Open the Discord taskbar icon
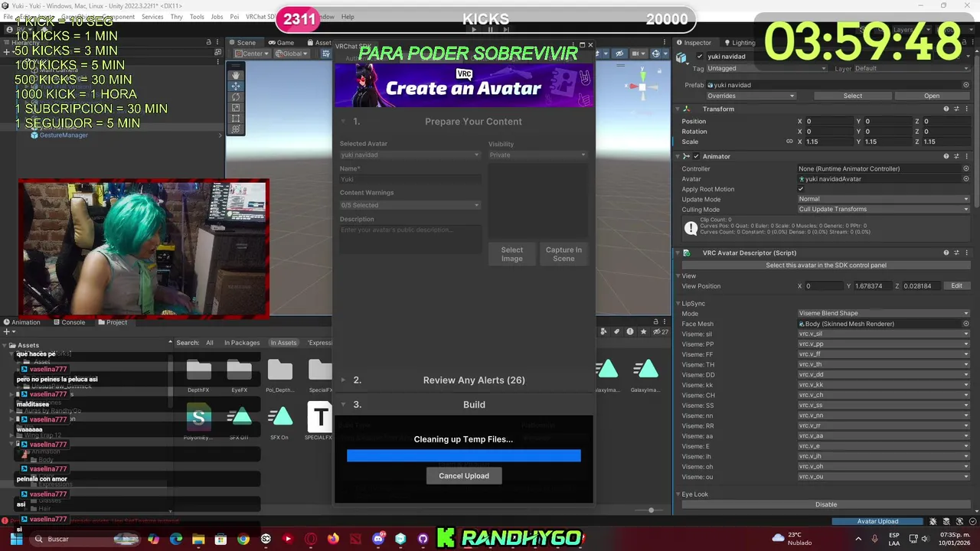Screen dimensions: 980x551 378,539
